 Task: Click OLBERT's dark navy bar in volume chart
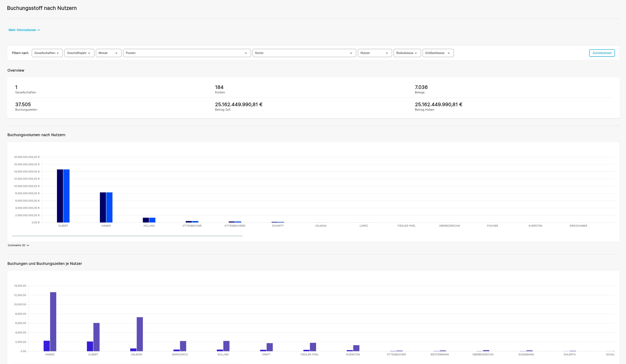click(x=60, y=196)
